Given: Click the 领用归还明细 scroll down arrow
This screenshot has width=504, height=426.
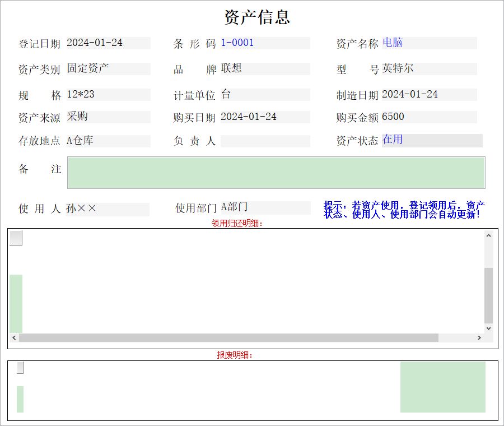Looking at the screenshot, I should [488, 328].
